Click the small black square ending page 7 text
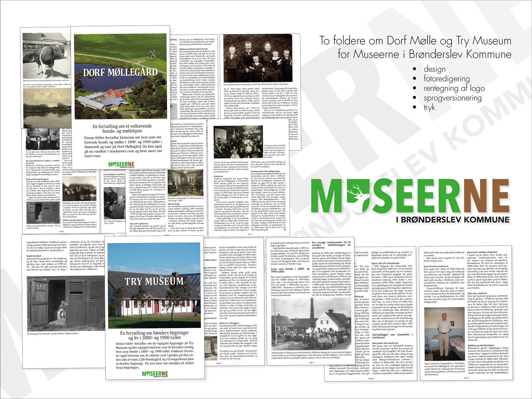 pyautogui.click(x=285, y=230)
